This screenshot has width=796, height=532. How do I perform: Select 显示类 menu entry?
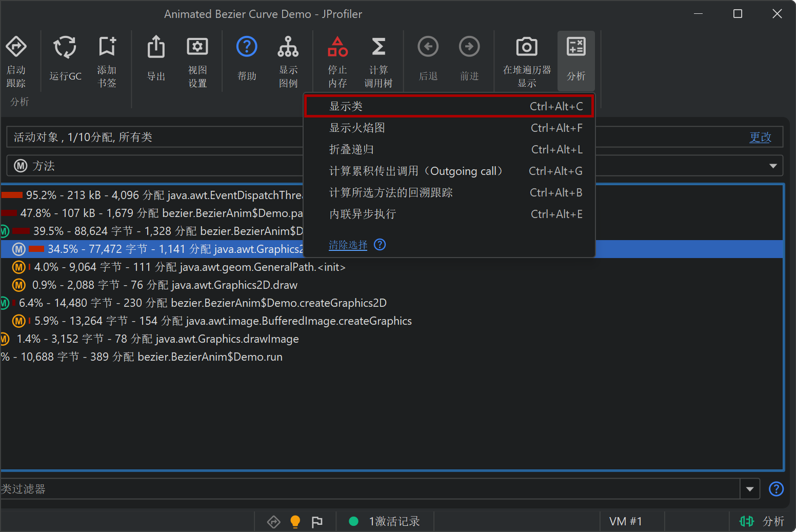click(x=449, y=106)
